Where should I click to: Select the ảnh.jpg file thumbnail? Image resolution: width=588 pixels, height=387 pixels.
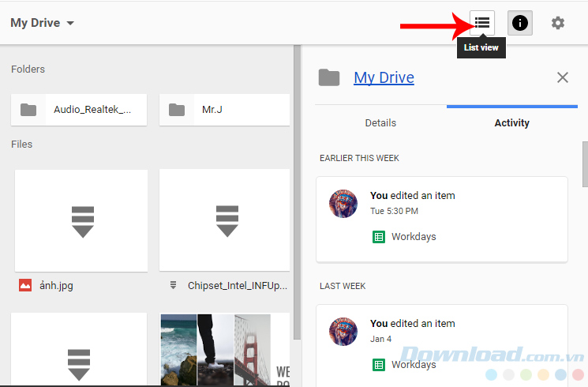click(x=81, y=220)
